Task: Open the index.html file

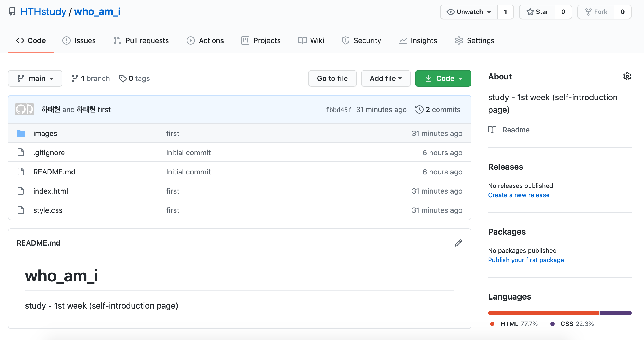Action: point(51,191)
